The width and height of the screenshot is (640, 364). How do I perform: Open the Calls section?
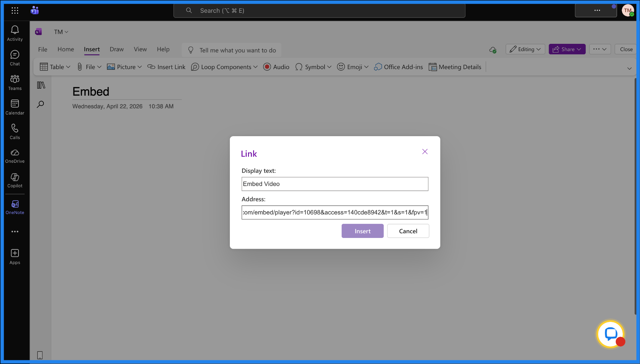click(15, 132)
